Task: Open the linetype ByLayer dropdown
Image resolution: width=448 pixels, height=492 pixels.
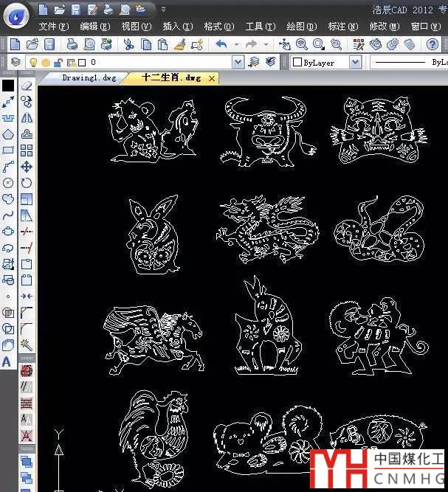Action: [x=409, y=63]
